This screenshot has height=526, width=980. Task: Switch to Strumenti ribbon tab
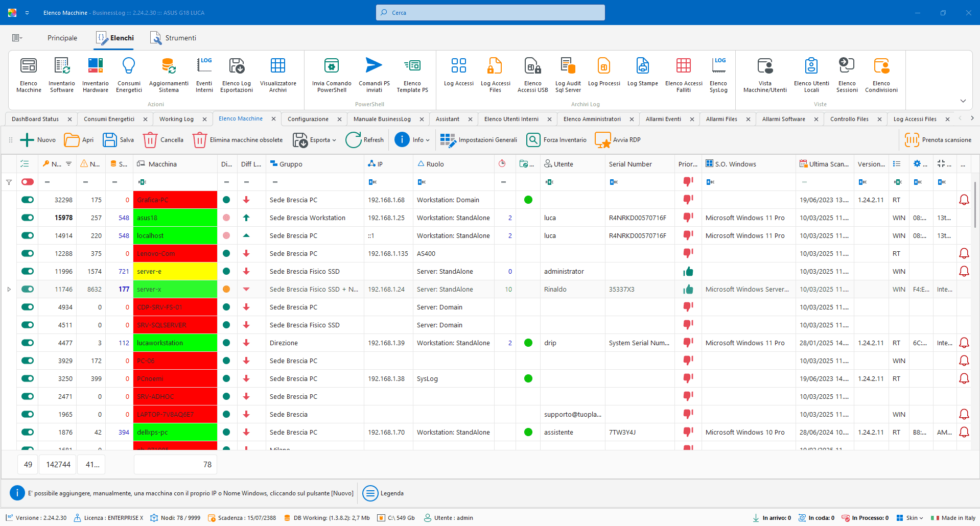pyautogui.click(x=173, y=38)
